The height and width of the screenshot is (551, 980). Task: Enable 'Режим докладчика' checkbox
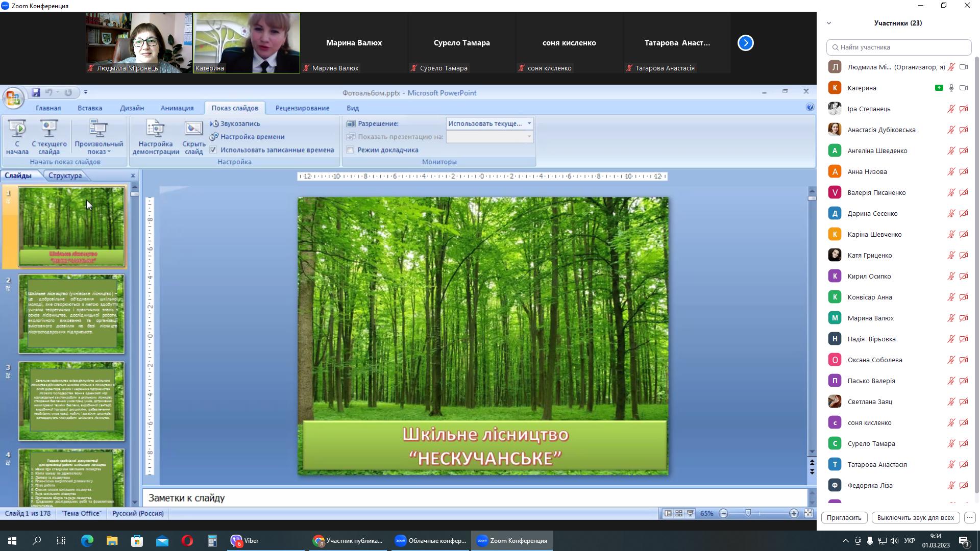(350, 150)
